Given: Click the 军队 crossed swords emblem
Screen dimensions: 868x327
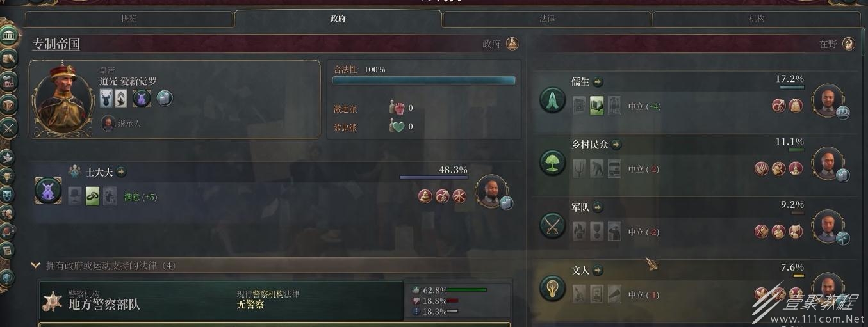Looking at the screenshot, I should [x=552, y=225].
